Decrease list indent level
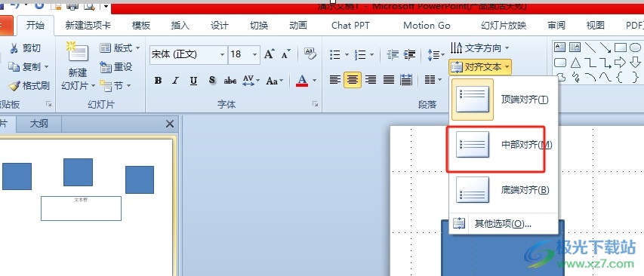 point(393,54)
